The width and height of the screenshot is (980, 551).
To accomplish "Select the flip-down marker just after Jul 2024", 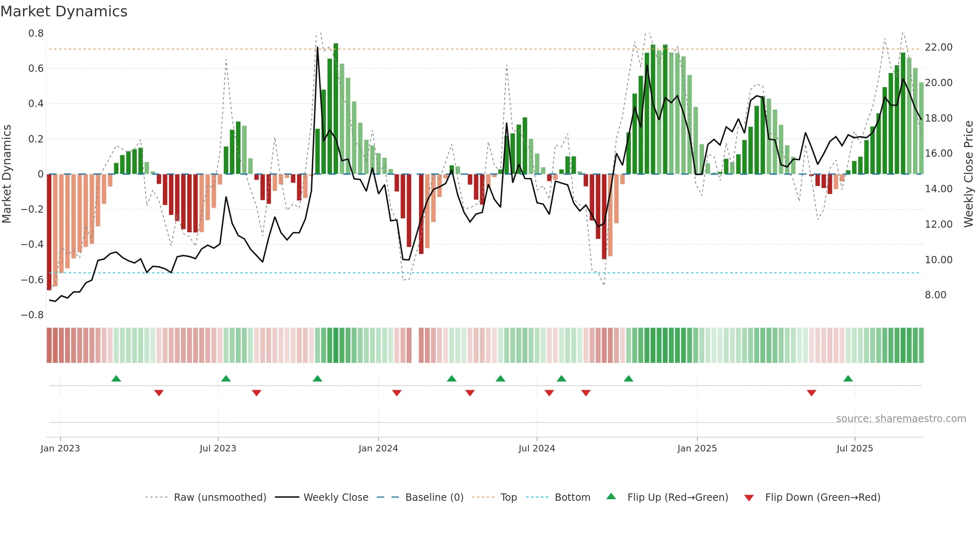I will pyautogui.click(x=549, y=393).
